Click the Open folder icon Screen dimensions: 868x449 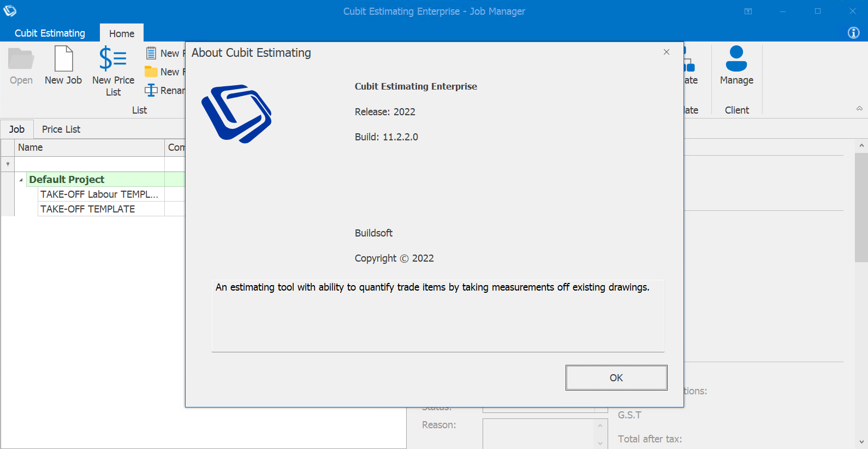coord(21,59)
